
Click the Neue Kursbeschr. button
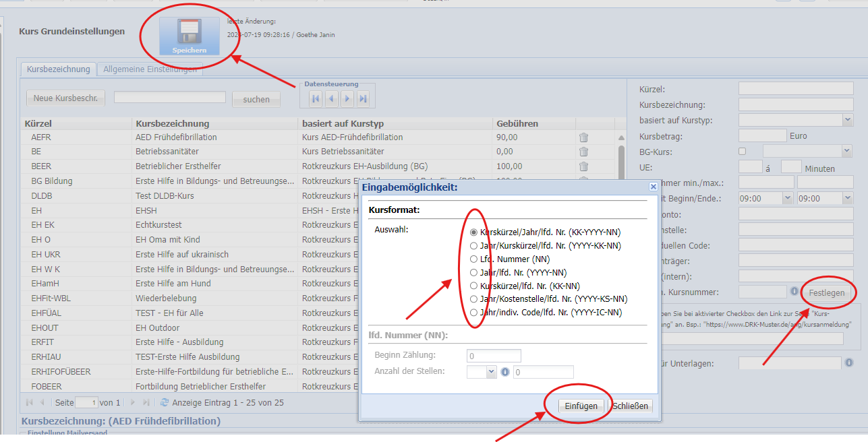pos(65,98)
